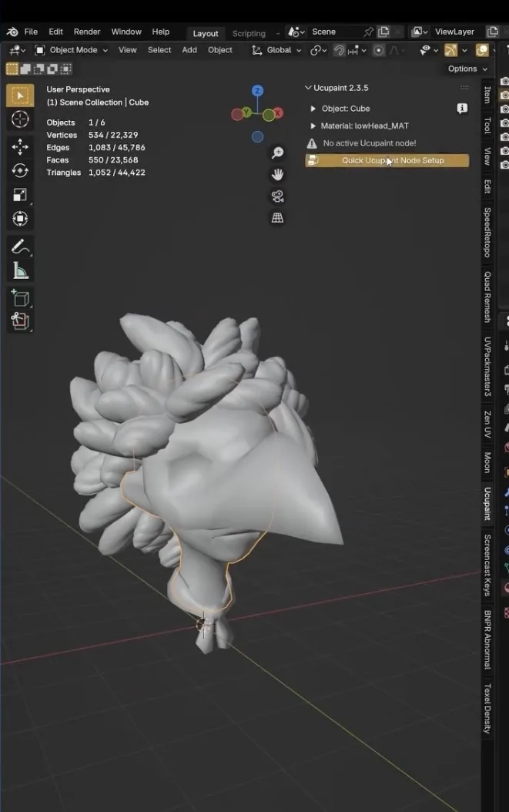Click Quick Ucupaint Node Setup button
The height and width of the screenshot is (812, 509).
coord(387,160)
